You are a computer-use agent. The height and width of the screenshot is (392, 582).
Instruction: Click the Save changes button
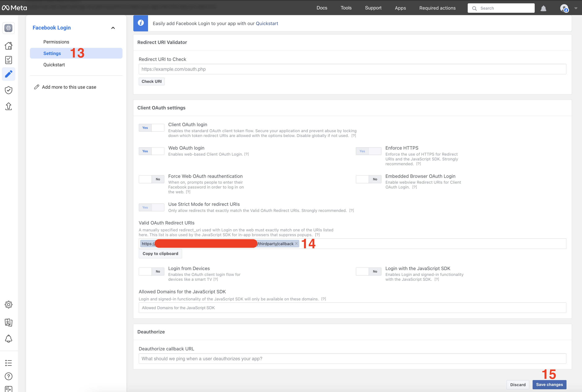(549, 384)
